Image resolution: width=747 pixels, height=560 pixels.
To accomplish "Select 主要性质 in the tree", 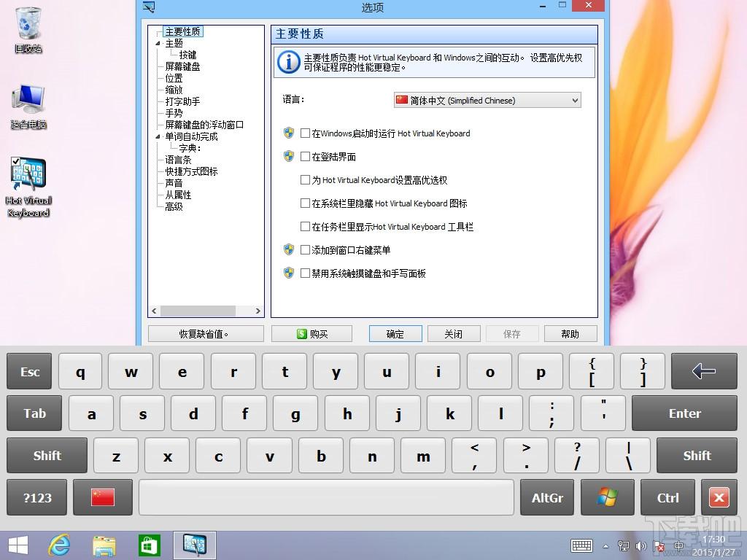I will pyautogui.click(x=182, y=32).
